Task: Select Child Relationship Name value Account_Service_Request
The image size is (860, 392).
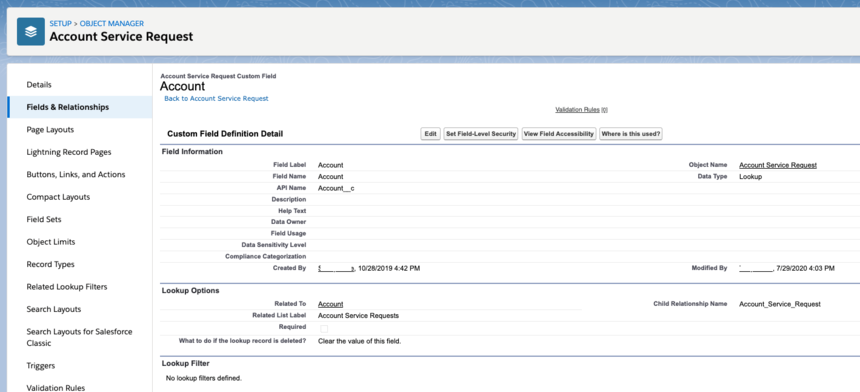Action: pyautogui.click(x=780, y=304)
